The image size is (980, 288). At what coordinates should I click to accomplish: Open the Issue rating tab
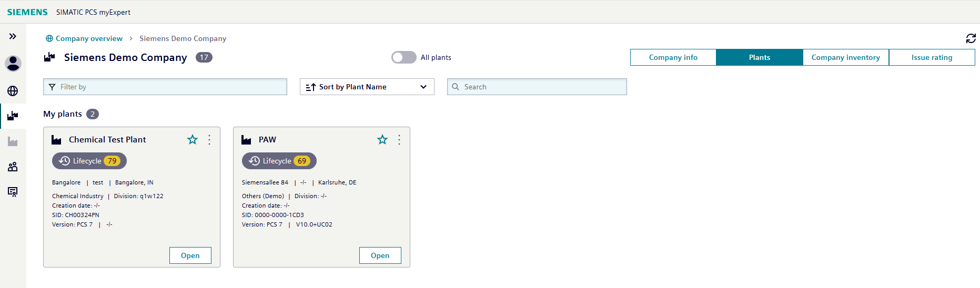[x=932, y=57]
